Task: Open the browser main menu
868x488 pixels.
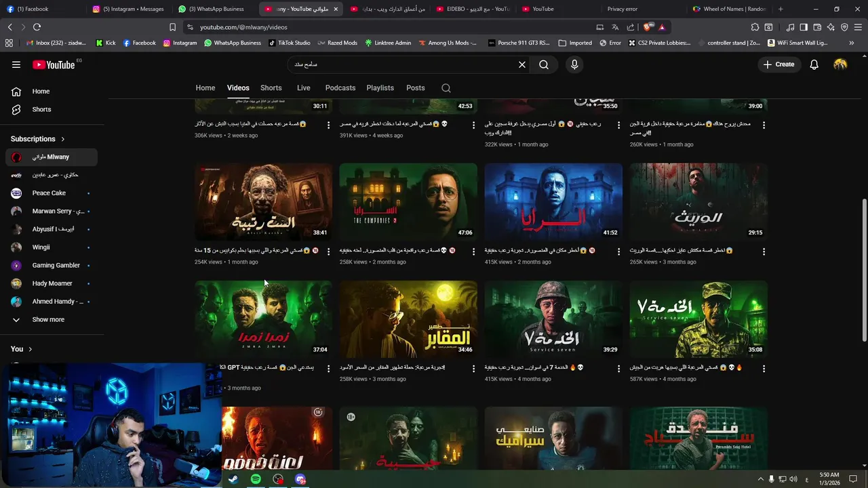Action: [858, 27]
